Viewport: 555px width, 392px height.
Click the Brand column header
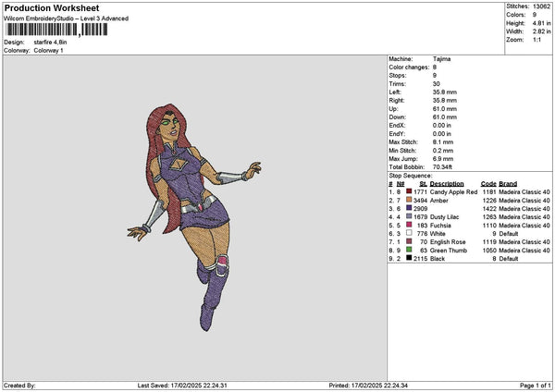point(508,183)
